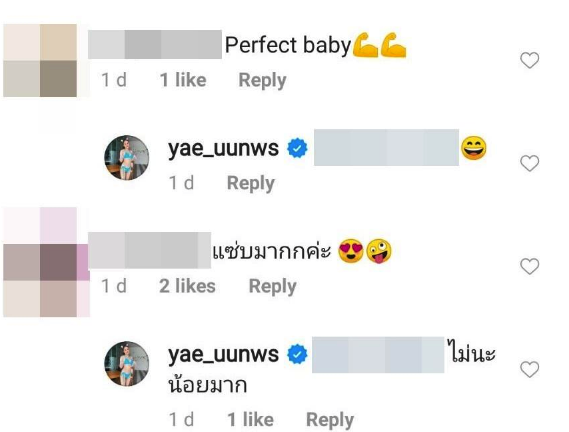Viewport: 569px width, 432px height.
Task: View "2 likes" on the Thai comment
Action: coord(188,286)
